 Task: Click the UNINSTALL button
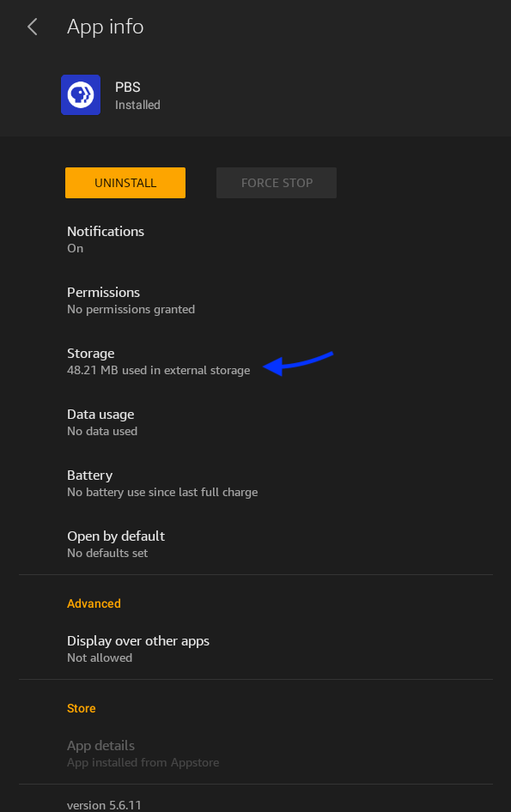point(125,182)
